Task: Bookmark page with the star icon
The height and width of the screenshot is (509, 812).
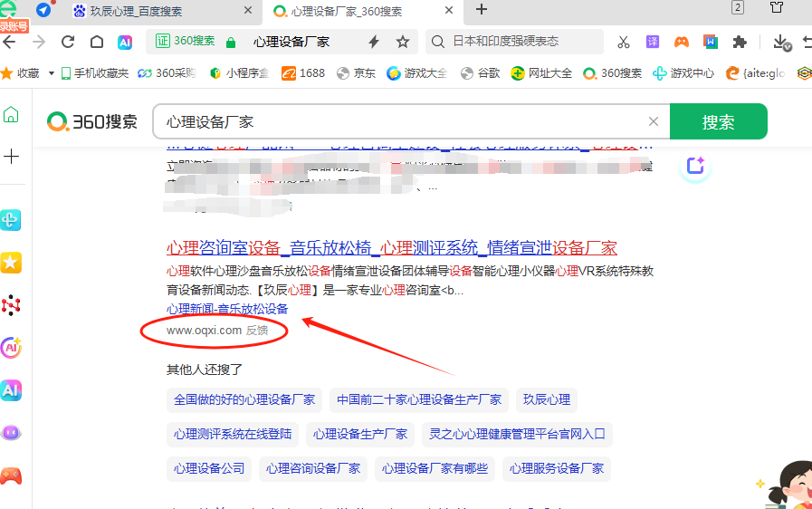Action: [403, 42]
